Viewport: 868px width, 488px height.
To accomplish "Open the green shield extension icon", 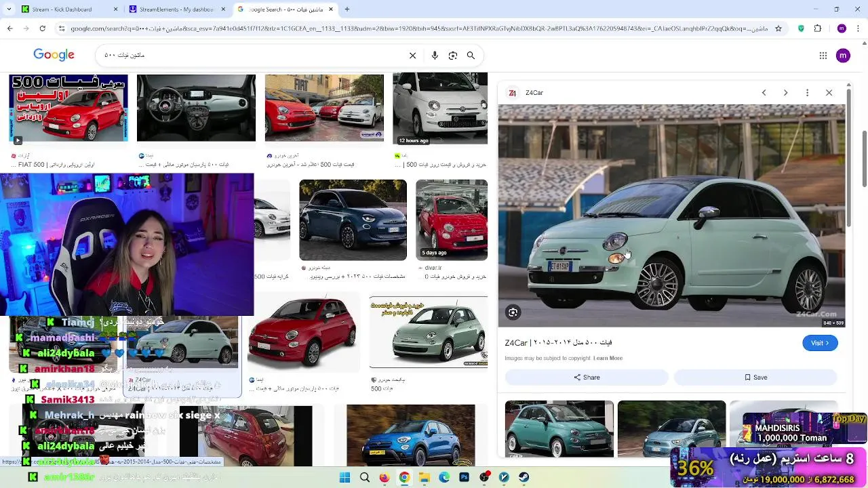I will (x=801, y=28).
